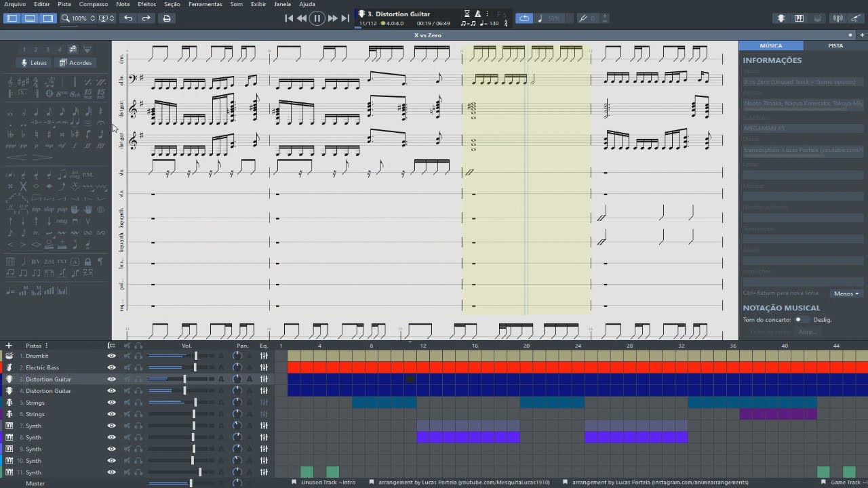Viewport: 868px width, 488px height.
Task: Click the Letras button
Action: 34,62
